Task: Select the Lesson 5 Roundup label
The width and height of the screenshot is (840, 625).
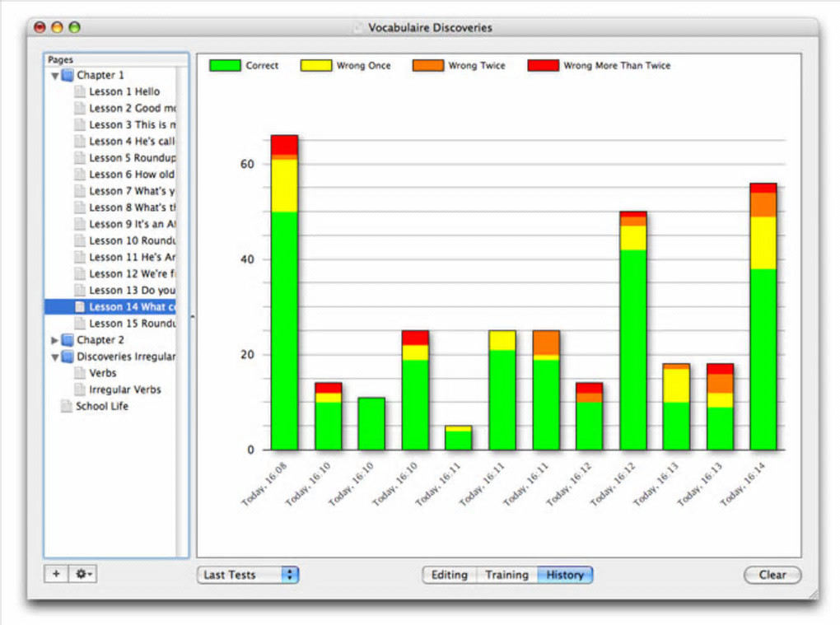Action: coord(133,158)
